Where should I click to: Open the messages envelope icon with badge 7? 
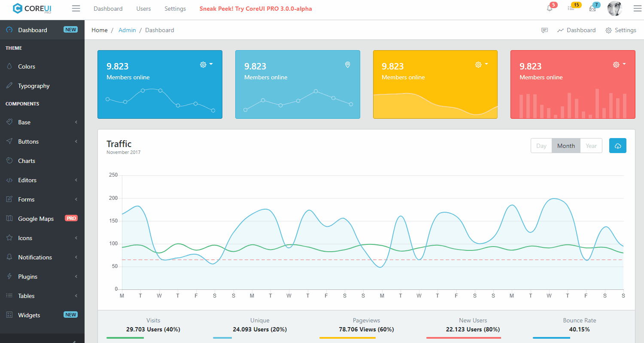593,8
